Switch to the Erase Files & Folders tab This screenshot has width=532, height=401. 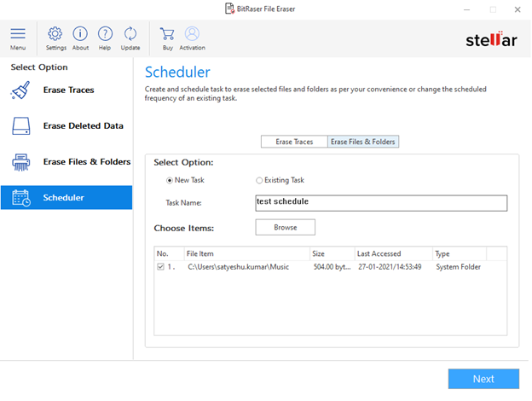(363, 142)
